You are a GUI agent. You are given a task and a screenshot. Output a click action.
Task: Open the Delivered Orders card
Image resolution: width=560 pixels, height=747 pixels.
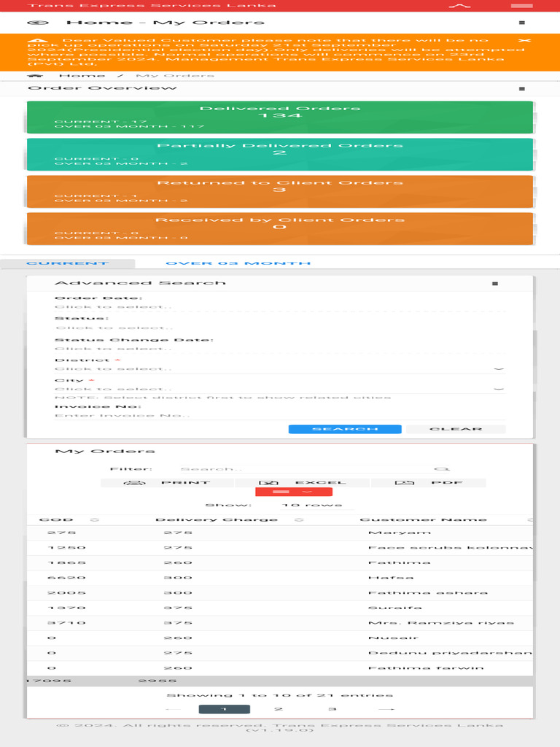tap(279, 117)
